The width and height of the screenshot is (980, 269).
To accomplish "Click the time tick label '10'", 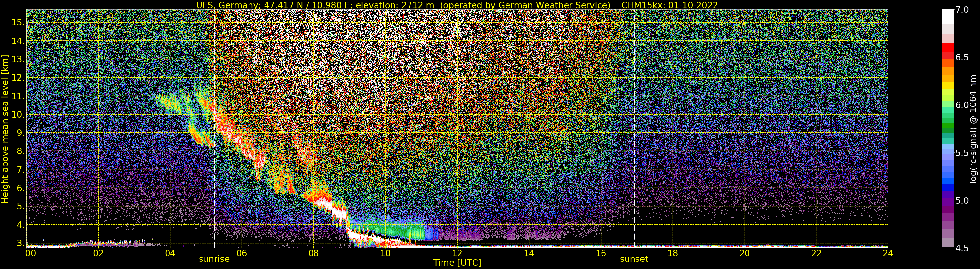I will point(385,253).
